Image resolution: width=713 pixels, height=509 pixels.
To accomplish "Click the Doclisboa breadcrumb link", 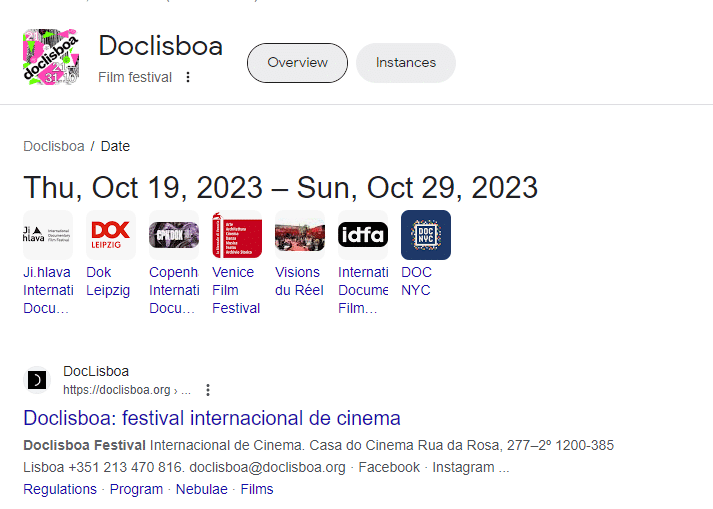I will click(x=54, y=146).
